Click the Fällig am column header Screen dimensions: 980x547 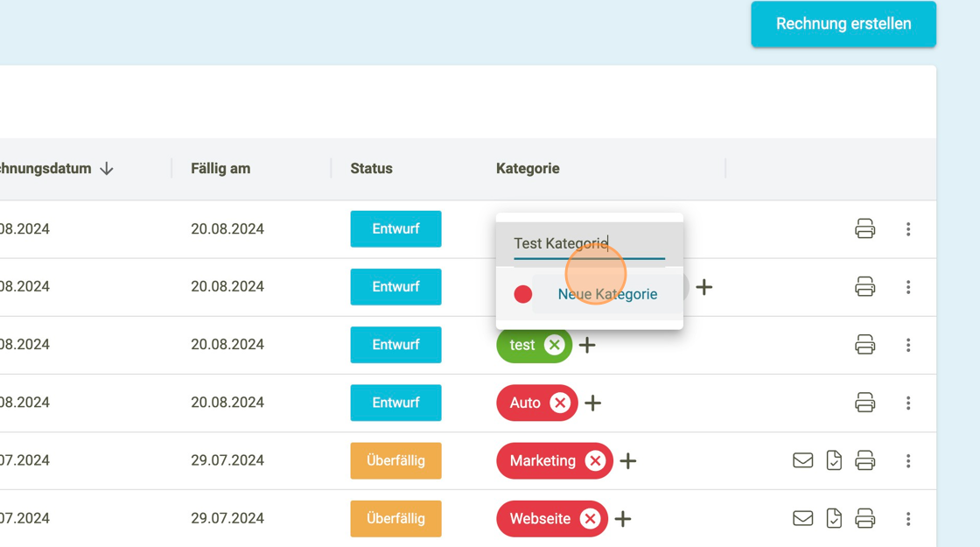[x=220, y=169]
